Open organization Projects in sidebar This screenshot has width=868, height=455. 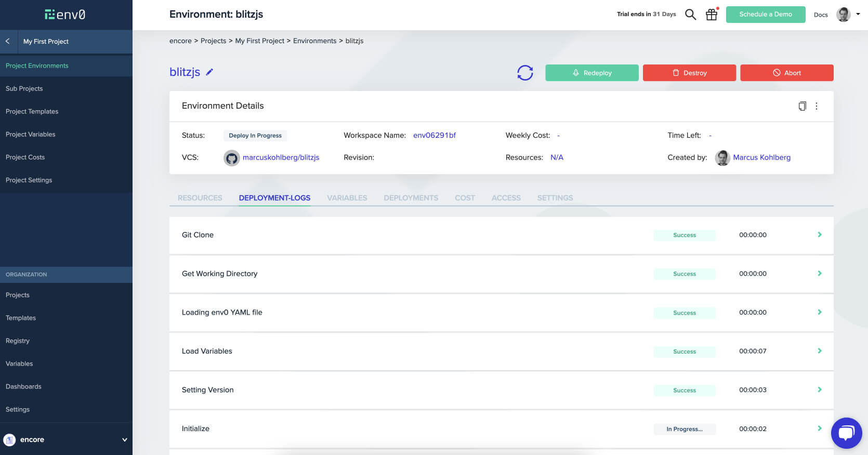pos(66,295)
